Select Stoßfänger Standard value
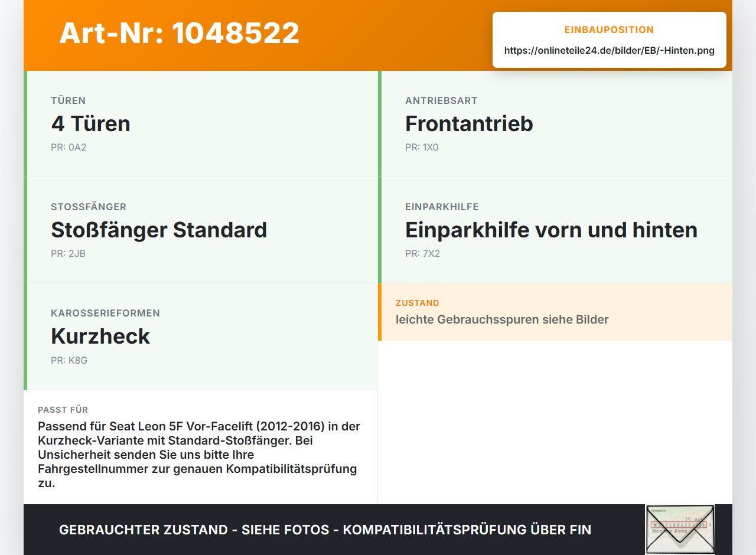This screenshot has width=756, height=555. (159, 230)
